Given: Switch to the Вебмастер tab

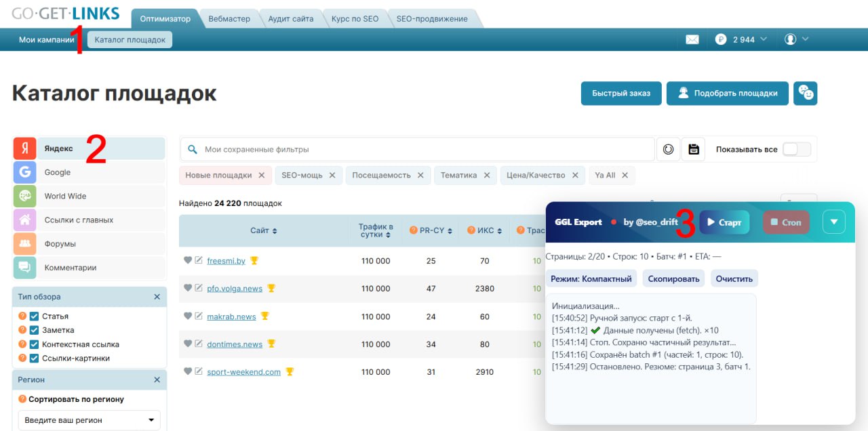Looking at the screenshot, I should pyautogui.click(x=229, y=19).
